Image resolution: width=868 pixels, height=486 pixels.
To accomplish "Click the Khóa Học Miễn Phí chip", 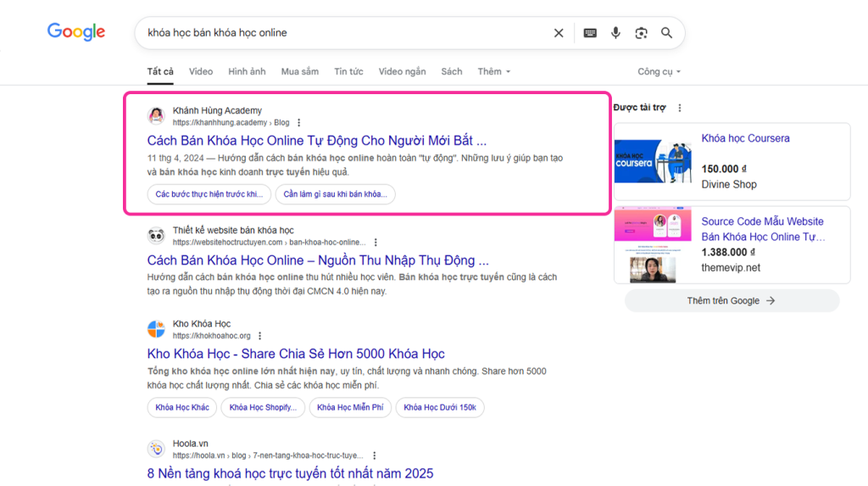I will click(350, 407).
